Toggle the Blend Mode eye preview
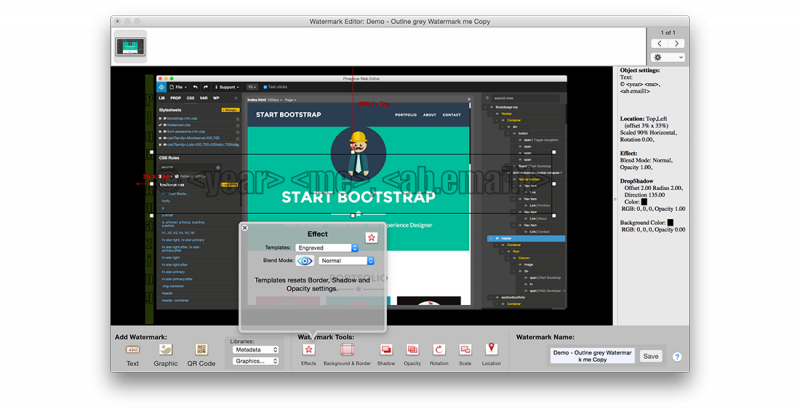Viewport: 800px width, 412px height. click(305, 261)
